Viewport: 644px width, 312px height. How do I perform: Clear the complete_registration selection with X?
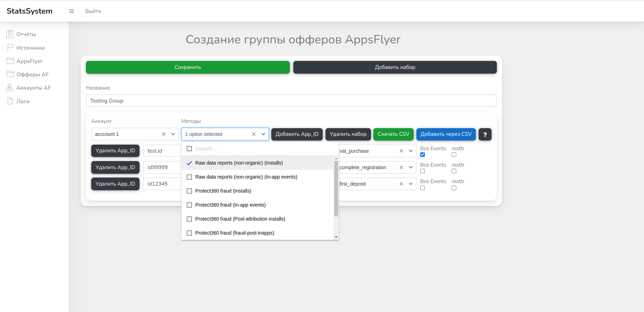pyautogui.click(x=401, y=167)
